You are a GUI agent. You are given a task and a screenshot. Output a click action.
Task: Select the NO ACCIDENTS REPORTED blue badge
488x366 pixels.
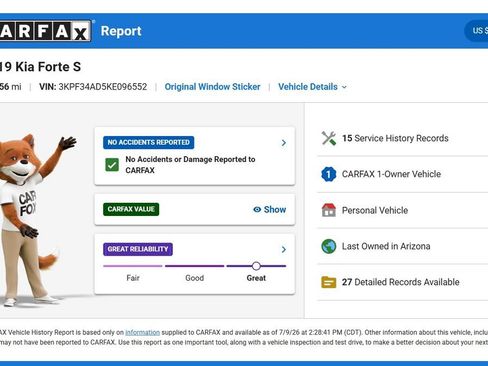[x=149, y=143]
